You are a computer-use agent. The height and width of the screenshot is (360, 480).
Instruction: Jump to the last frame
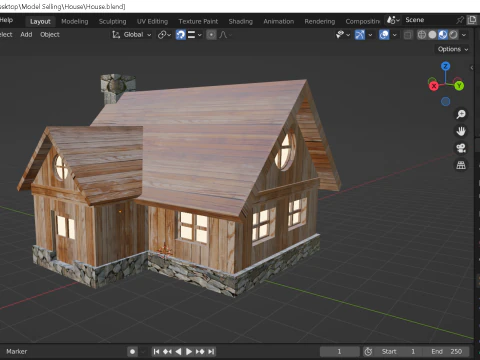(x=211, y=351)
